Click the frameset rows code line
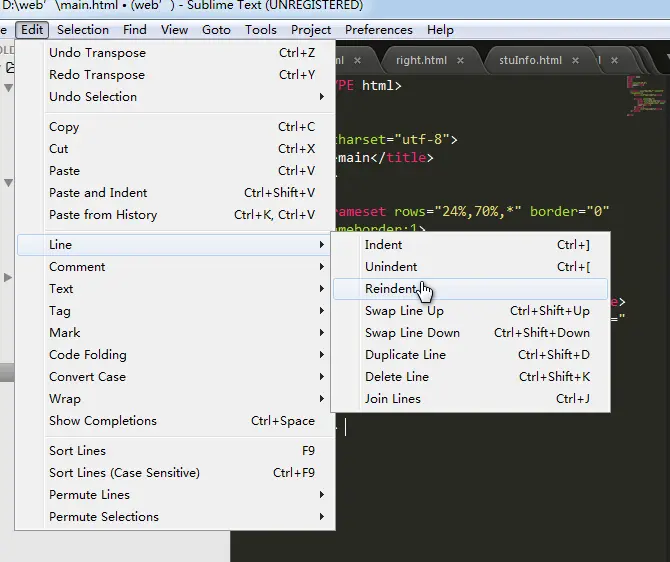670x562 pixels. [x=472, y=212]
